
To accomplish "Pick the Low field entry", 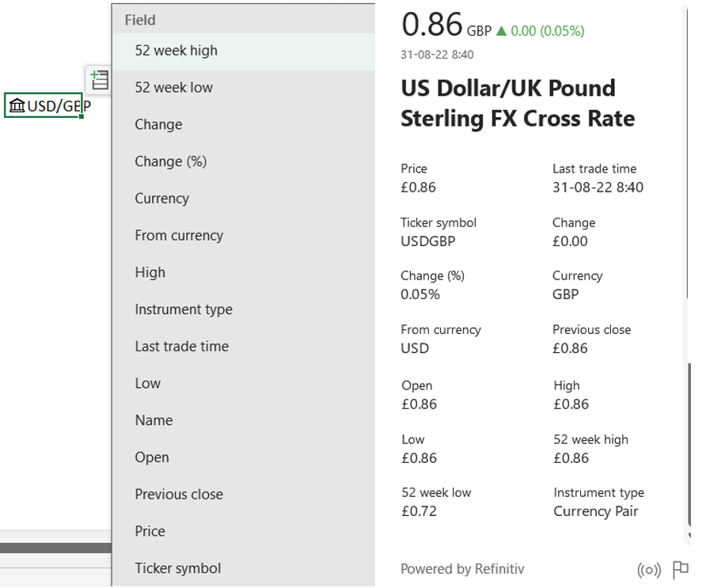I will pyautogui.click(x=147, y=384).
